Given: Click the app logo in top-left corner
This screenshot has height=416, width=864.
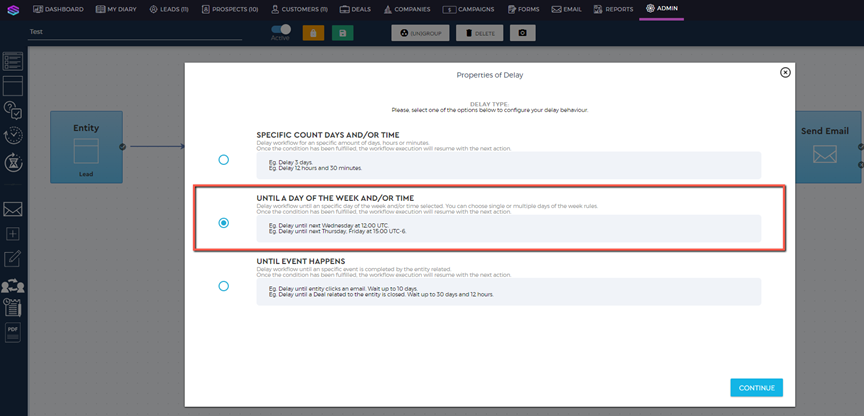Looking at the screenshot, I should (x=13, y=9).
